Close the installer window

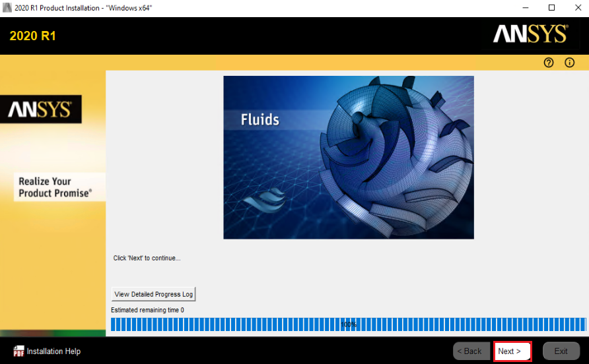(x=578, y=7)
